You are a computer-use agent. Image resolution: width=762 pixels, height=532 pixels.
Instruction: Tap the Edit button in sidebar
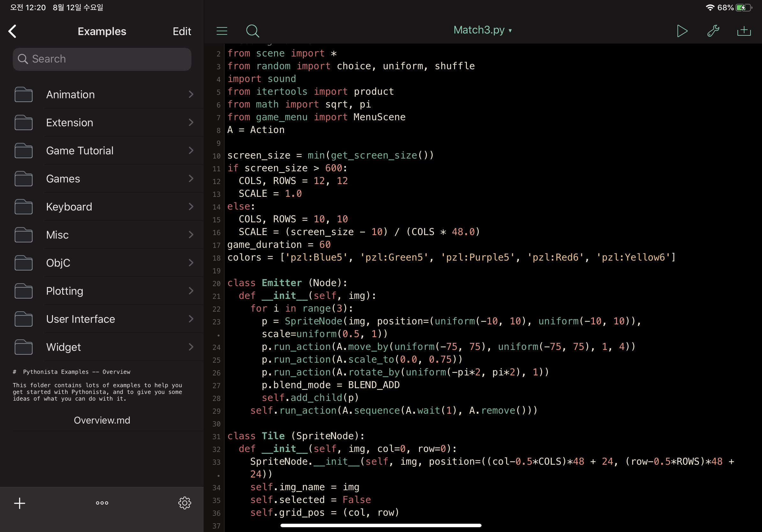pyautogui.click(x=182, y=32)
